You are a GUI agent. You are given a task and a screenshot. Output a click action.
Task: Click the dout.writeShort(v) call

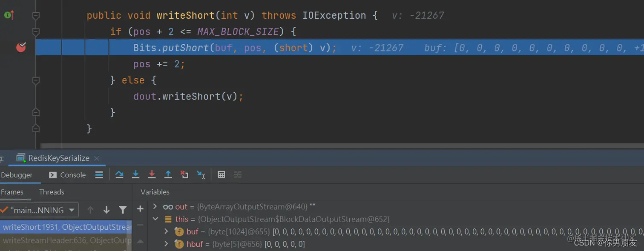[x=188, y=97]
